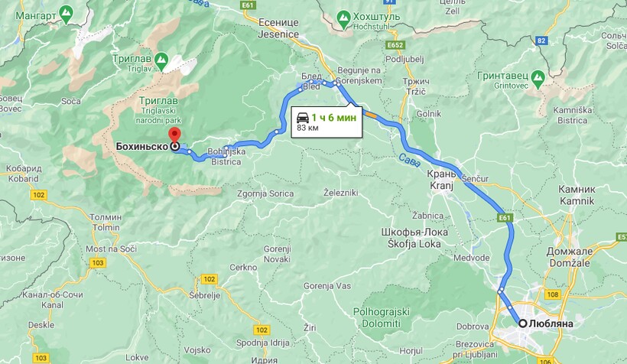627x364 pixels.
Task: Click the car icon in route popup
Action: 303,118
